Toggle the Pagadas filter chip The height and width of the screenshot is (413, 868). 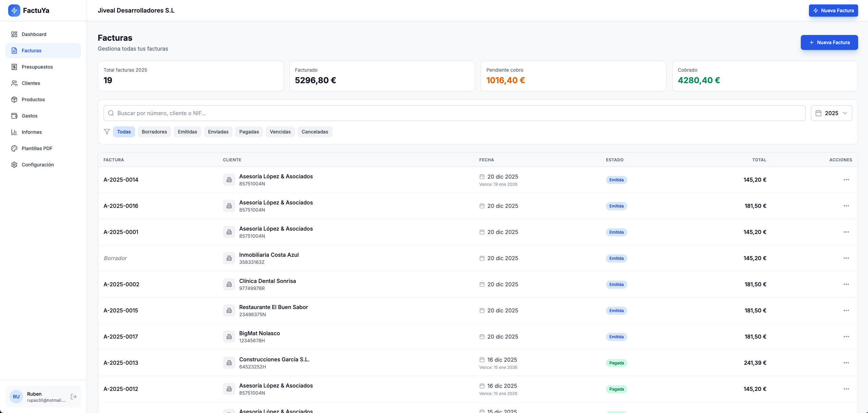pyautogui.click(x=248, y=132)
